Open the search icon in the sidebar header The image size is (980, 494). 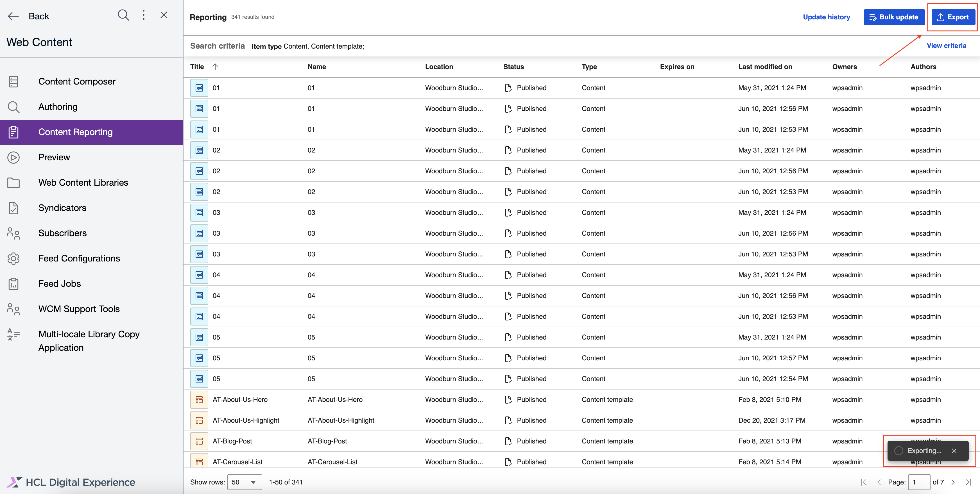click(x=123, y=15)
